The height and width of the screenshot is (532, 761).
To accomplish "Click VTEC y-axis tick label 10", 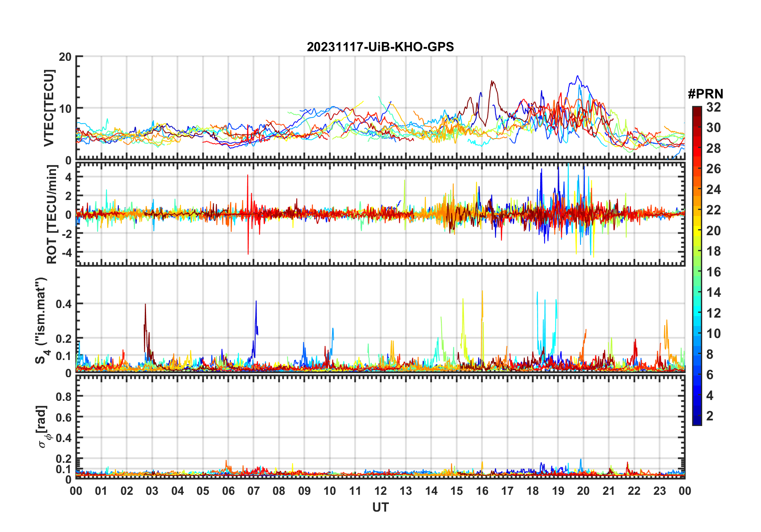I will [x=65, y=108].
